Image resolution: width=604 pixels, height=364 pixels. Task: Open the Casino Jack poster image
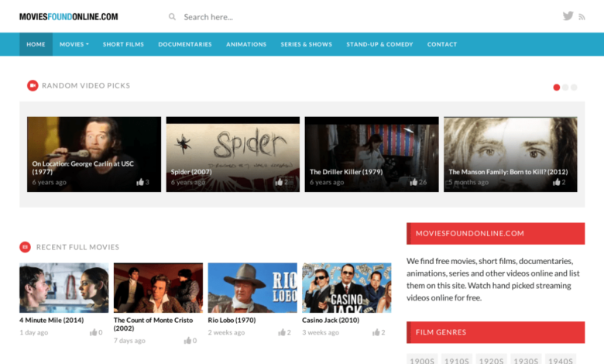pos(347,288)
